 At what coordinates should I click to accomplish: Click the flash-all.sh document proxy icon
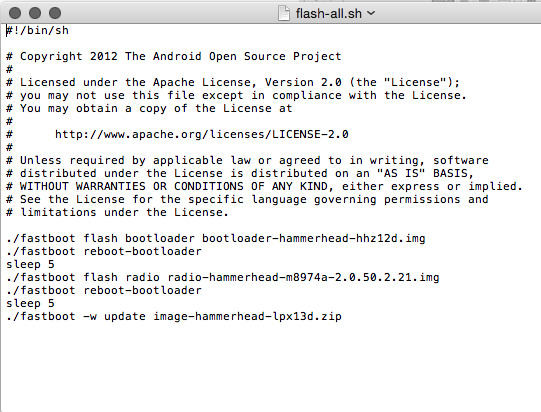pyautogui.click(x=284, y=13)
